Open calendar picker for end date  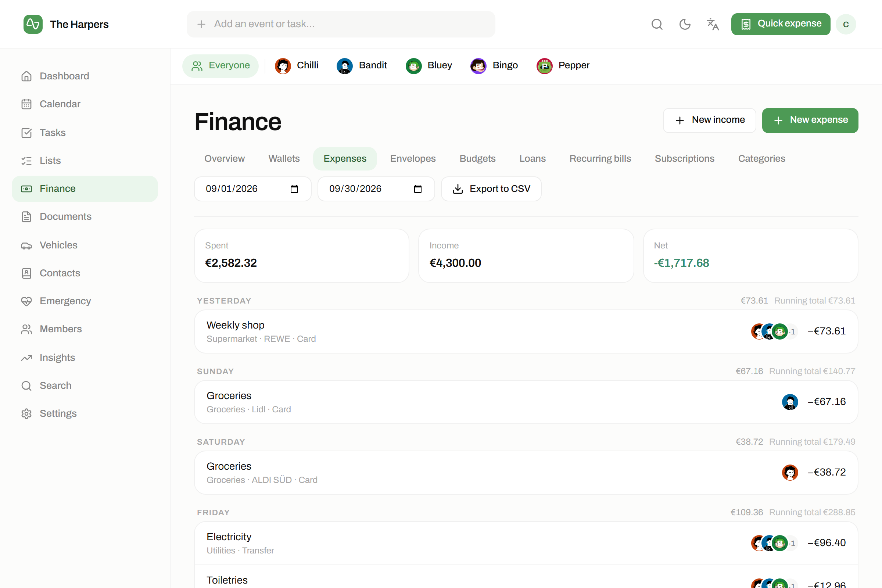[x=418, y=189]
